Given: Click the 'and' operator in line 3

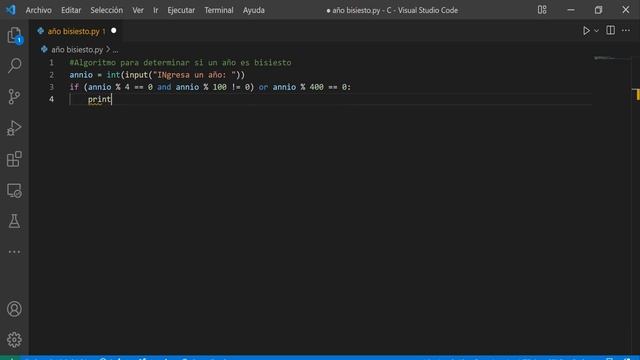Looking at the screenshot, I should tap(164, 87).
